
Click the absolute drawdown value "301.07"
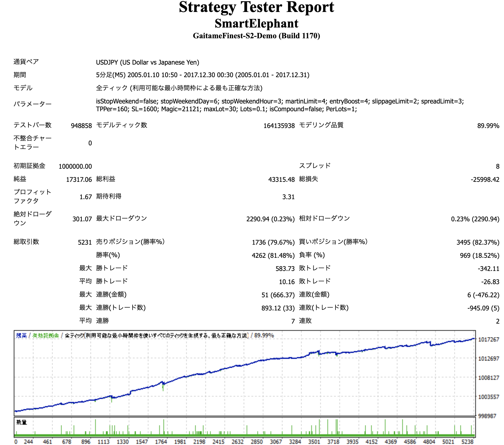(x=82, y=219)
